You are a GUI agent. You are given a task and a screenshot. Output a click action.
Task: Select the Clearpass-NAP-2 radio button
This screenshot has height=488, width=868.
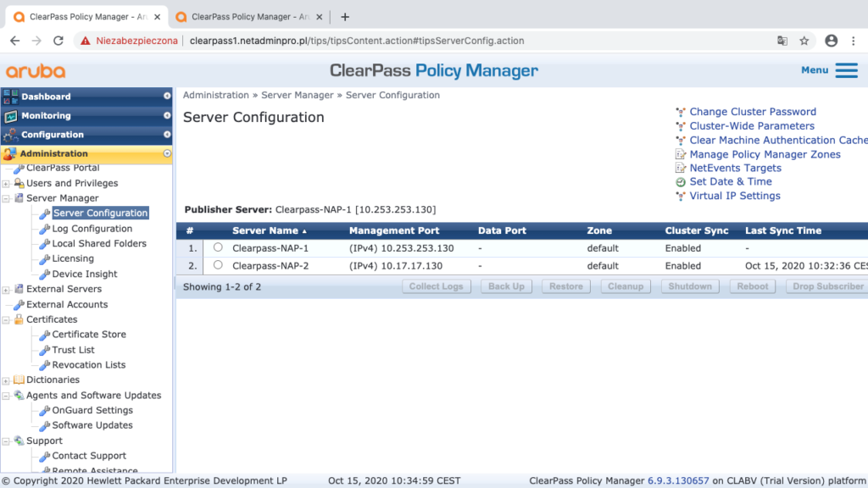coord(218,265)
